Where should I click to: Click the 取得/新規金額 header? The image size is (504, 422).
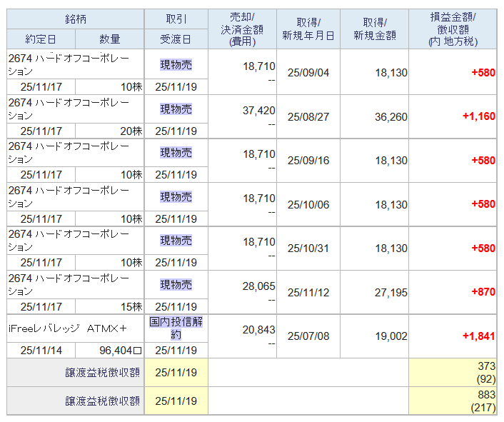pos(375,29)
